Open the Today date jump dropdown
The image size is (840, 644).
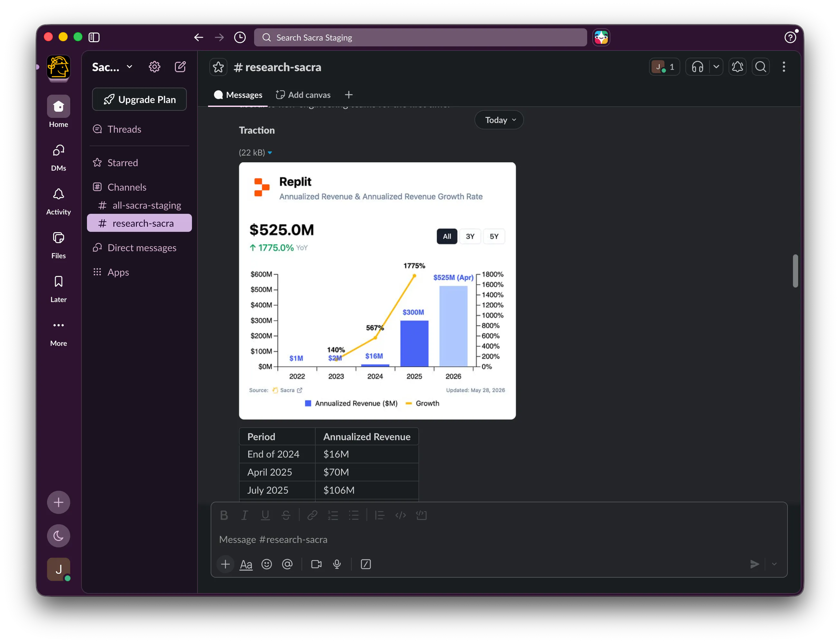(499, 120)
